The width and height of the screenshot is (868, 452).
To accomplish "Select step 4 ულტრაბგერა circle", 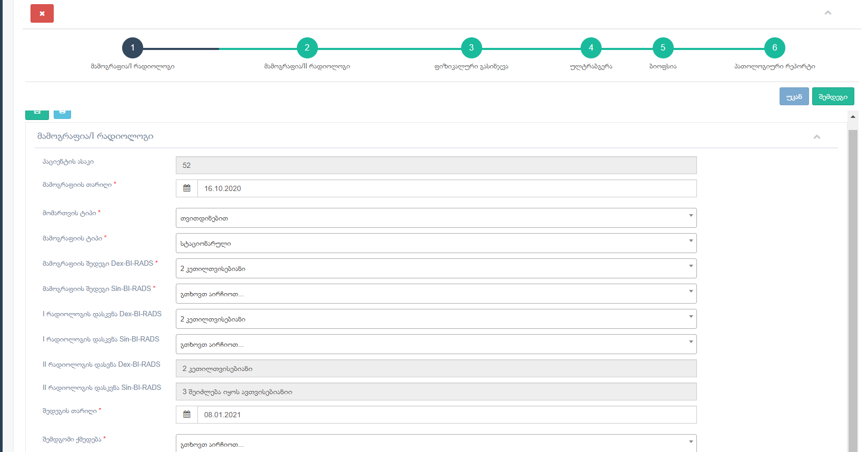I will [x=591, y=48].
